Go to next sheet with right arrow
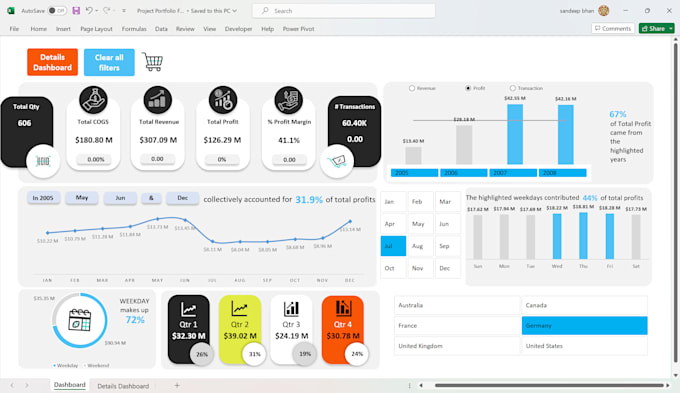The height and width of the screenshot is (393, 680). point(27,385)
